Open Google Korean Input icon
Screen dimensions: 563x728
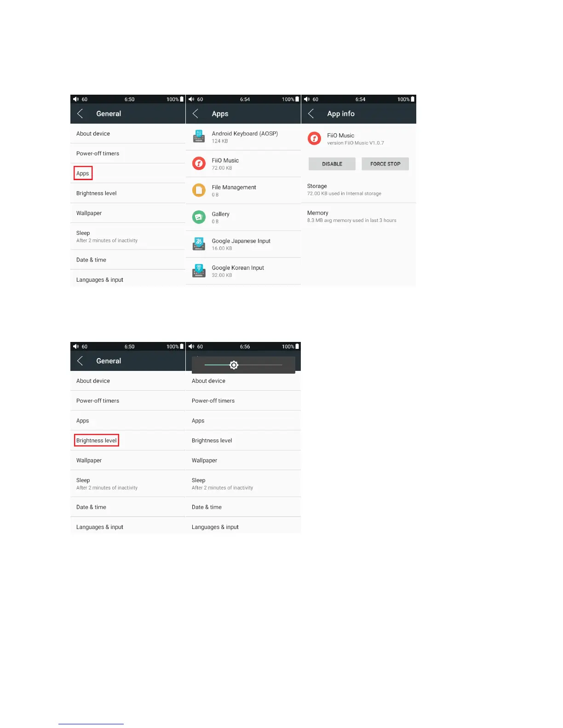pyautogui.click(x=199, y=271)
